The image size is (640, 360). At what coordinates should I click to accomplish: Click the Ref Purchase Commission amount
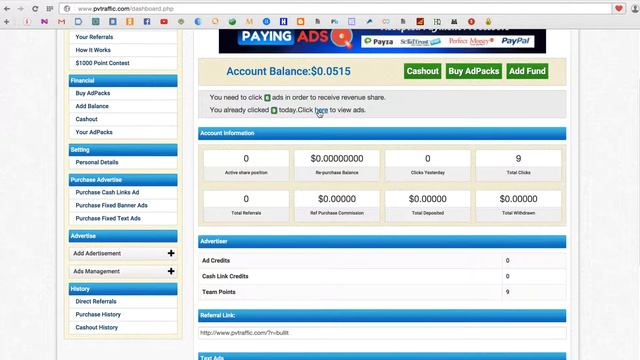[337, 199]
